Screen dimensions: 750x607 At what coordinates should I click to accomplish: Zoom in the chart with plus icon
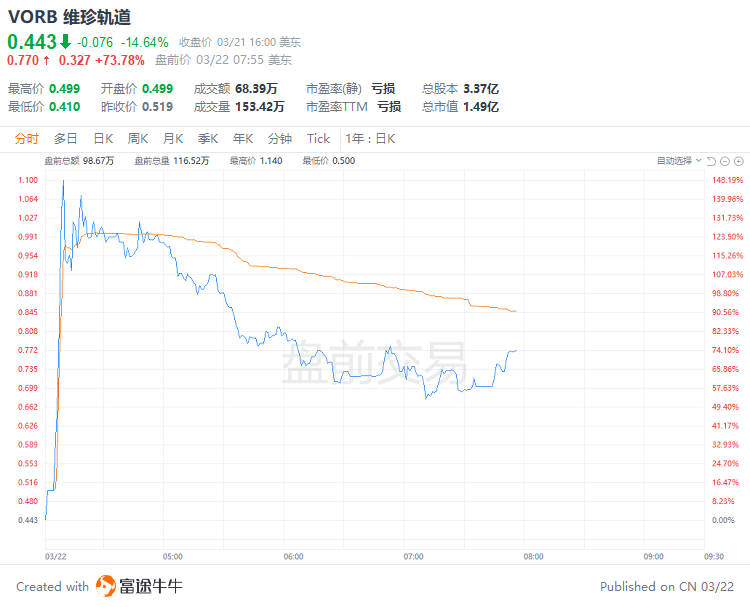click(x=738, y=161)
